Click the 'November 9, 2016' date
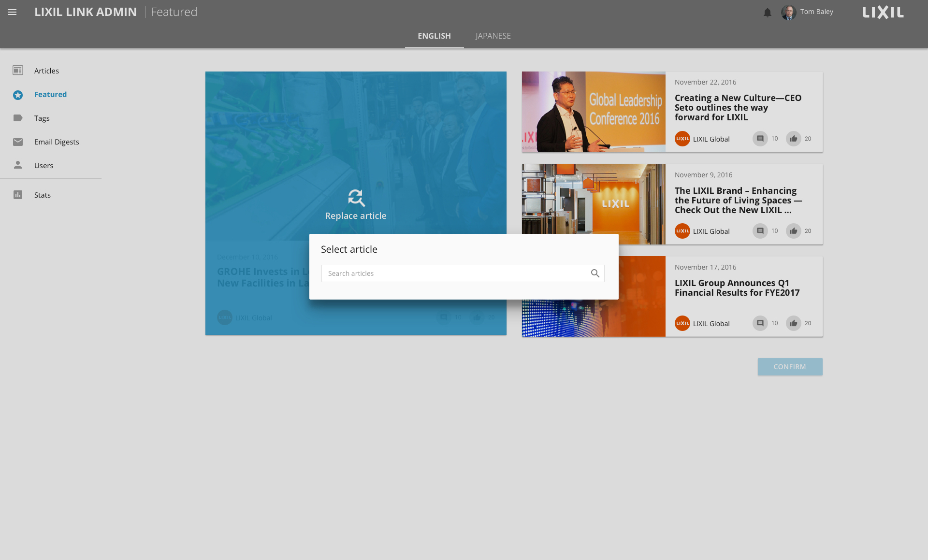The image size is (928, 560). coord(703,175)
